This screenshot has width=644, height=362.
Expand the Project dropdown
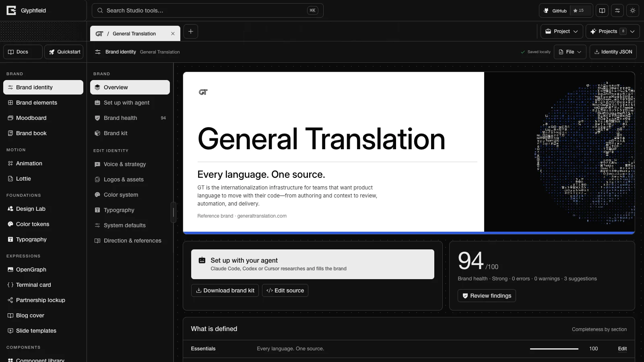point(561,31)
